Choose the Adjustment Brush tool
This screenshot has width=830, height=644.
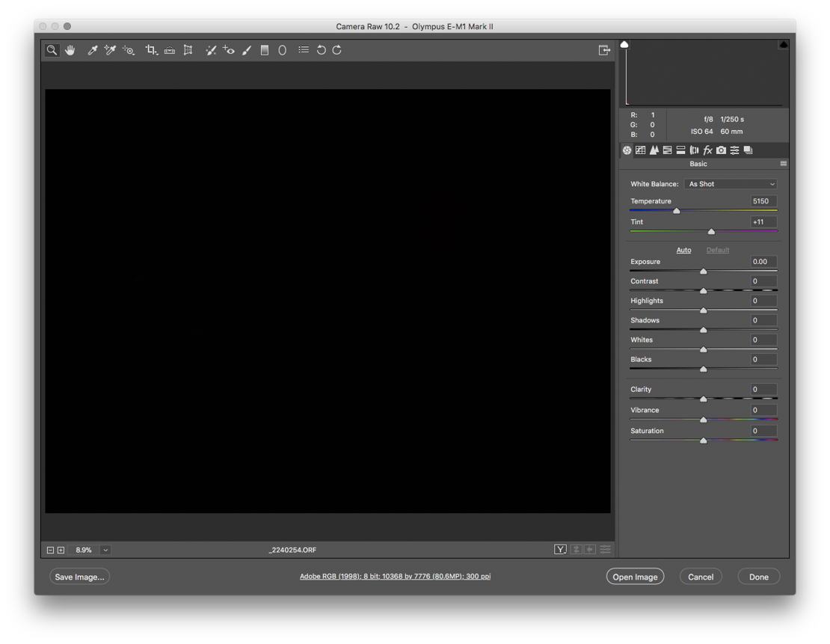click(x=247, y=50)
